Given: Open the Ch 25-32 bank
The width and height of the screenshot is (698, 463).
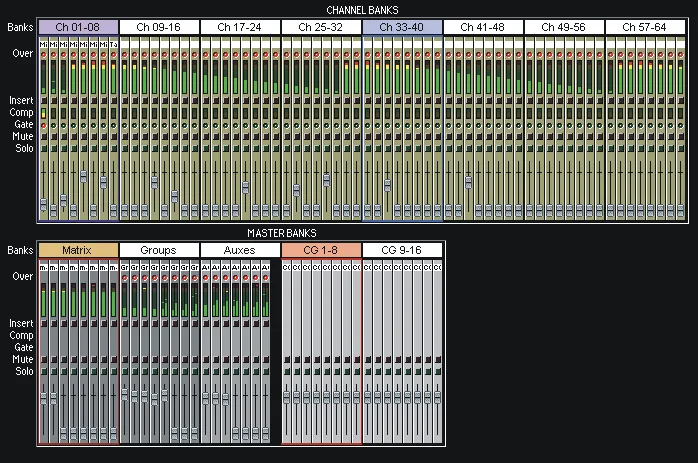Looking at the screenshot, I should [321, 27].
